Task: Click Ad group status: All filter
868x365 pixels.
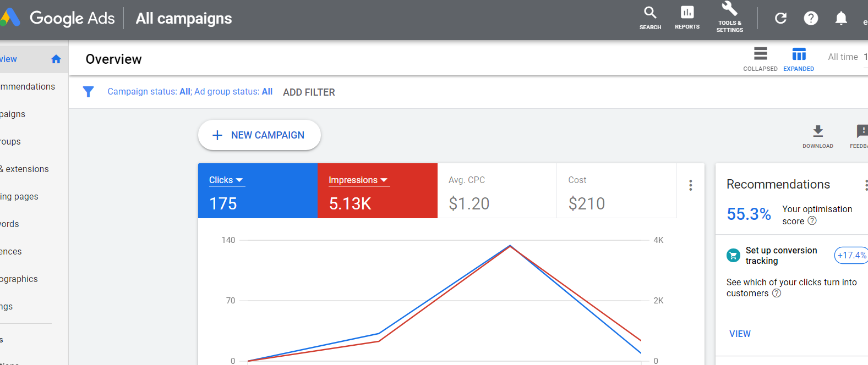Action: coord(233,92)
